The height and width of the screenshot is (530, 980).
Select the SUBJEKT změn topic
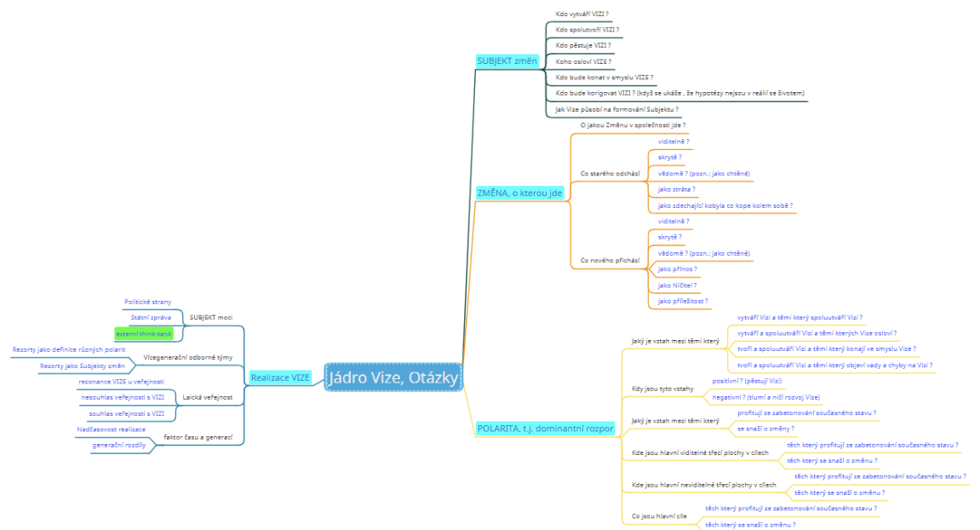click(x=506, y=60)
